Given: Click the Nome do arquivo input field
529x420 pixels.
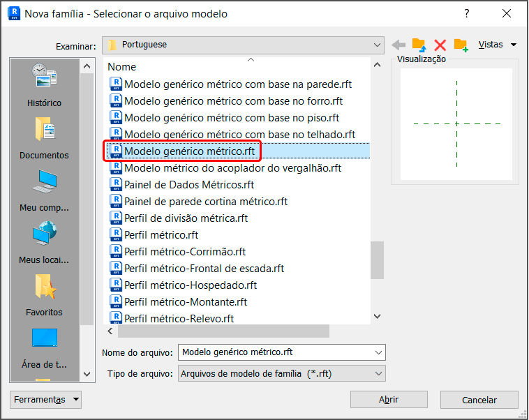Looking at the screenshot, I should click(276, 352).
